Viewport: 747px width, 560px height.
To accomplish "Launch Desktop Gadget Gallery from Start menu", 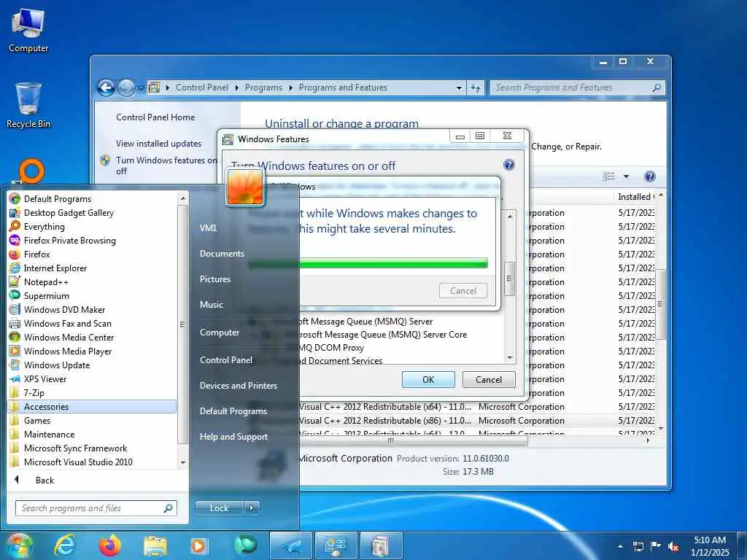I will coord(69,213).
